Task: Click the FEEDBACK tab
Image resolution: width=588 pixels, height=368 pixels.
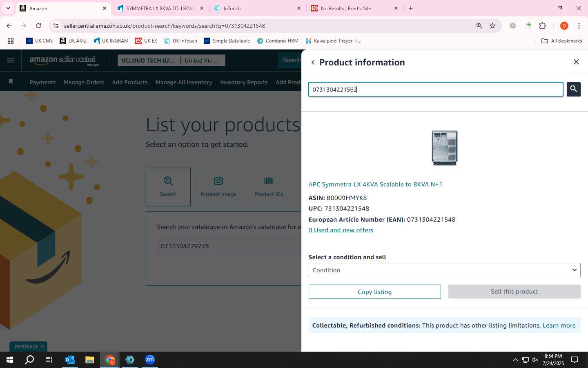Action: click(x=27, y=347)
